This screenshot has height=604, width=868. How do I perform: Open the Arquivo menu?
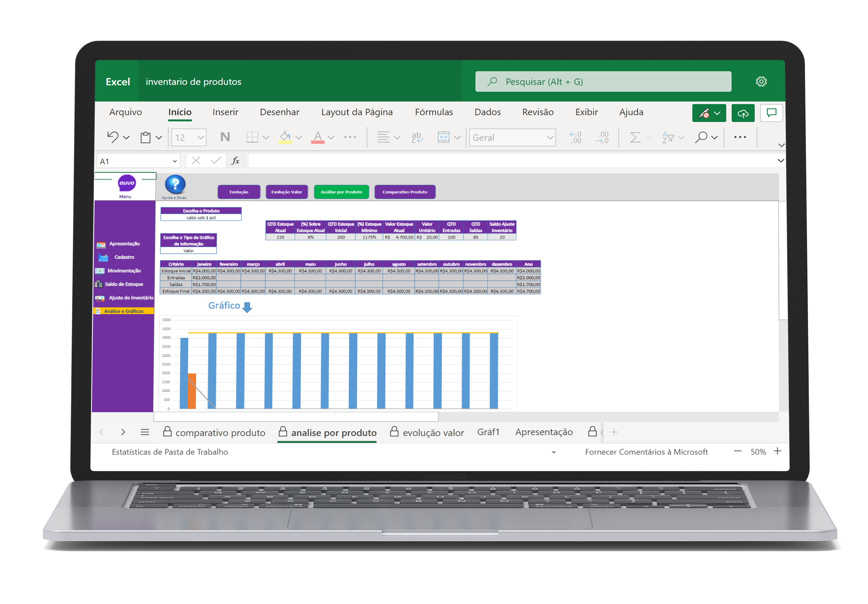126,112
